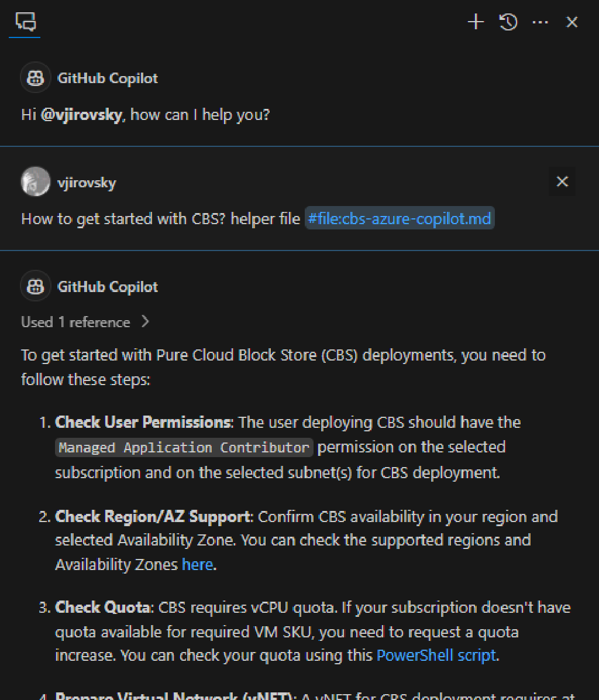
Task: Open the PowerShell script link
Action: coord(436,654)
